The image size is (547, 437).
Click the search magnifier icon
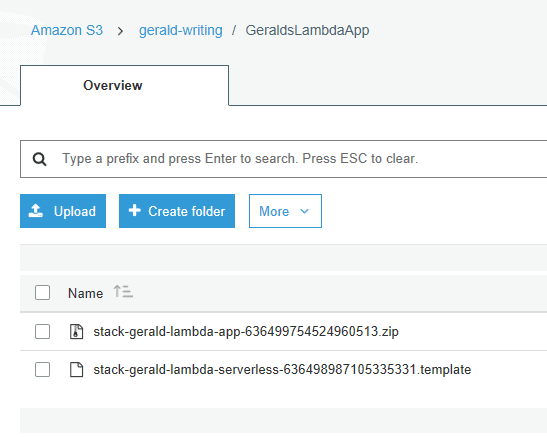(39, 159)
